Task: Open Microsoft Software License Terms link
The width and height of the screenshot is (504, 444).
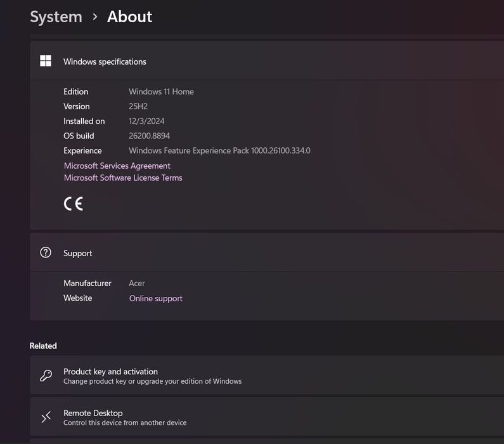Action: (123, 178)
